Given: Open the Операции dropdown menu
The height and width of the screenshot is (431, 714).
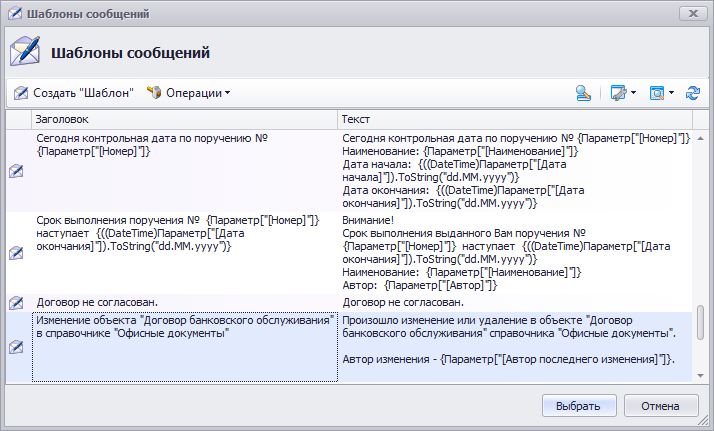Looking at the screenshot, I should pyautogui.click(x=188, y=93).
